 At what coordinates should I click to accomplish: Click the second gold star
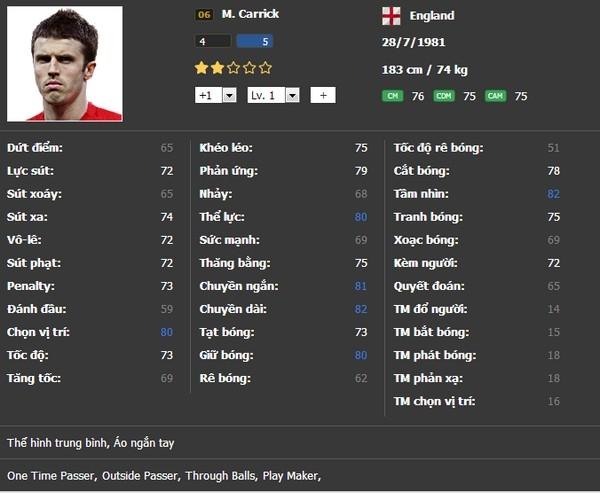[x=217, y=68]
